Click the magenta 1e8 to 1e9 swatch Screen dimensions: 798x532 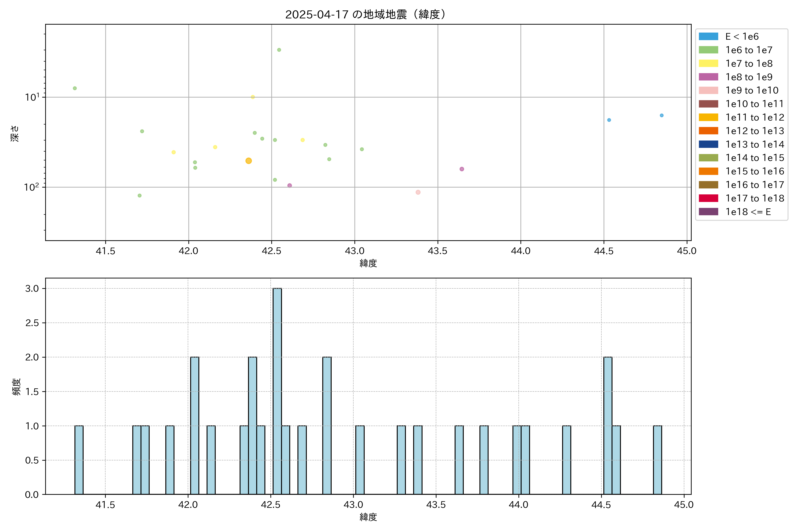pyautogui.click(x=708, y=77)
